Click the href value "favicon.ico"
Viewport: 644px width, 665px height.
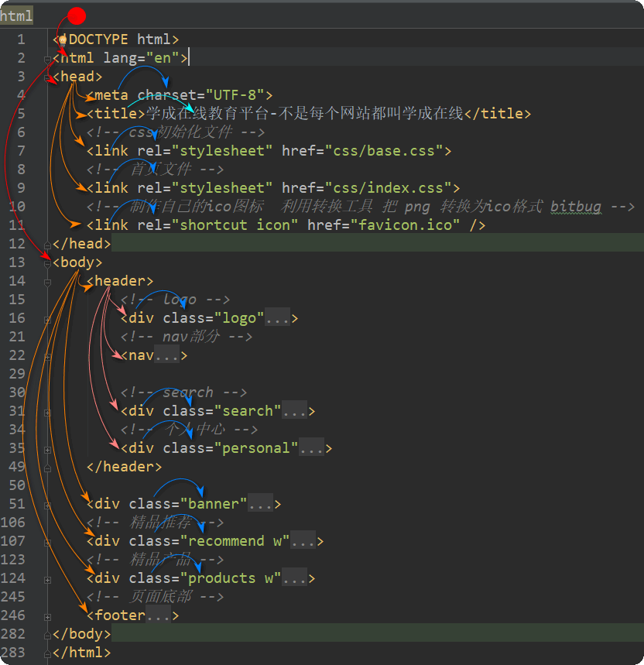pyautogui.click(x=406, y=225)
